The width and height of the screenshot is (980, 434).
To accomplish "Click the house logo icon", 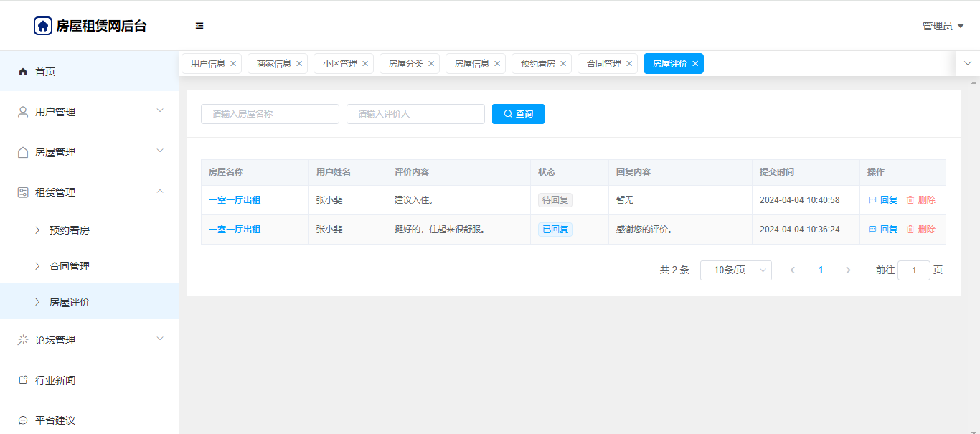I will coord(43,26).
